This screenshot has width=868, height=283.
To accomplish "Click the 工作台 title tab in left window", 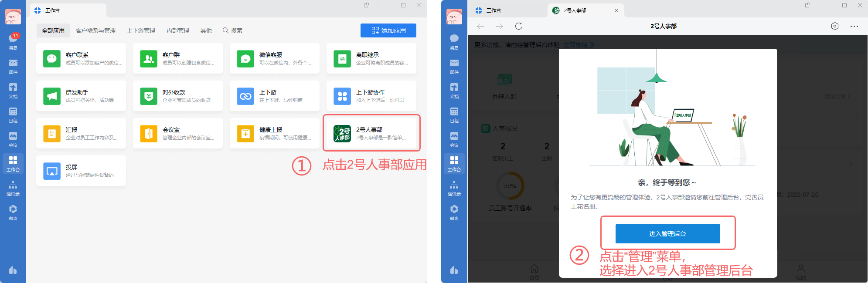I will point(68,10).
